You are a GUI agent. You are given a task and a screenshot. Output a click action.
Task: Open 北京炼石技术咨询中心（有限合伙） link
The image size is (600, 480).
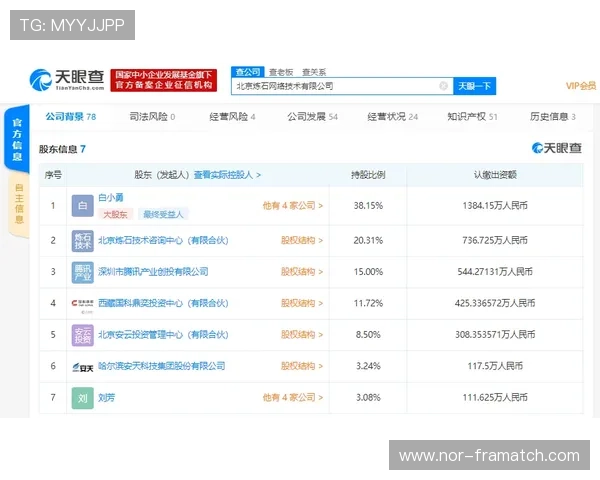pos(163,240)
